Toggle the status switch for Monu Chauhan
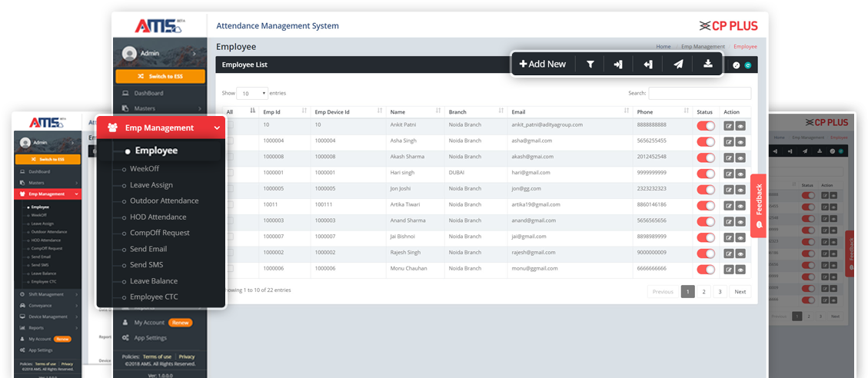 point(707,270)
